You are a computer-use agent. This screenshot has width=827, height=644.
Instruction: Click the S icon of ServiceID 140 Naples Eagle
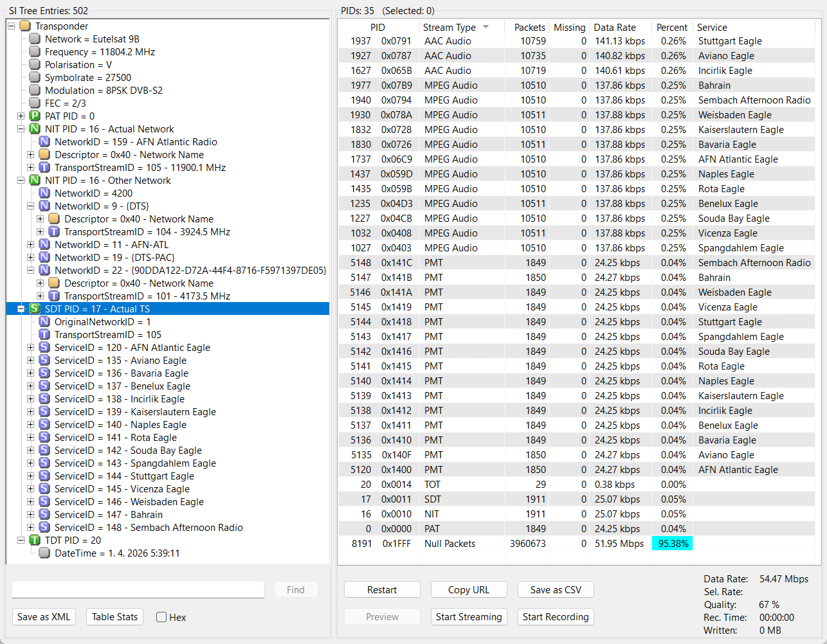(x=44, y=425)
